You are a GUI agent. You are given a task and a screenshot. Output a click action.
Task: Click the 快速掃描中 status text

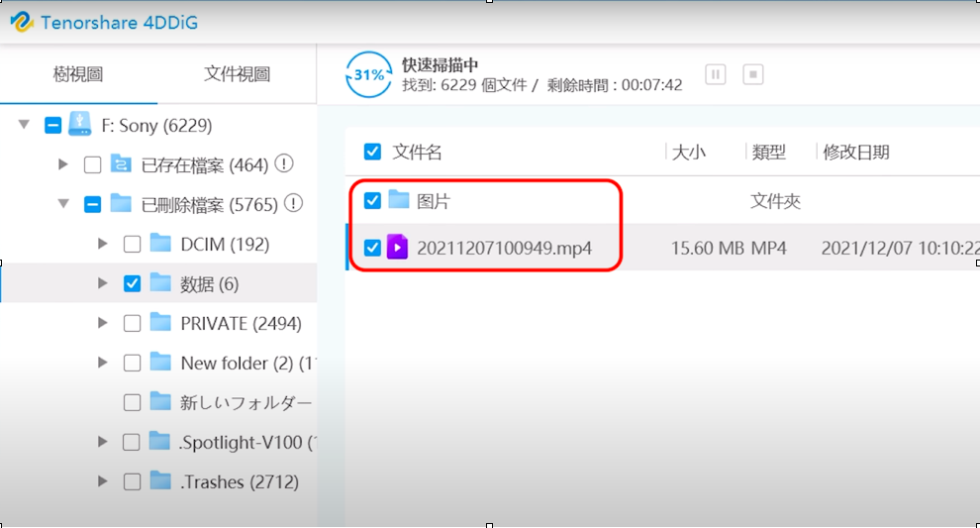[440, 64]
